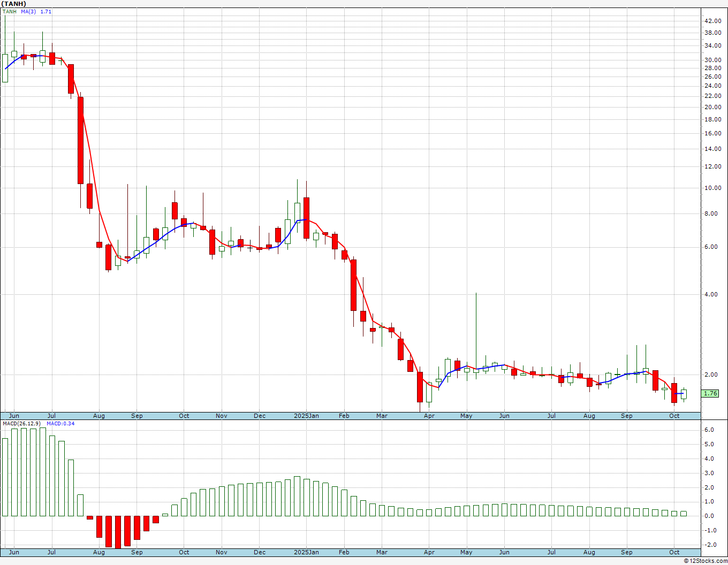Click the MACD(26,12,9) indicator label
The height and width of the screenshot is (565, 728).
point(21,423)
